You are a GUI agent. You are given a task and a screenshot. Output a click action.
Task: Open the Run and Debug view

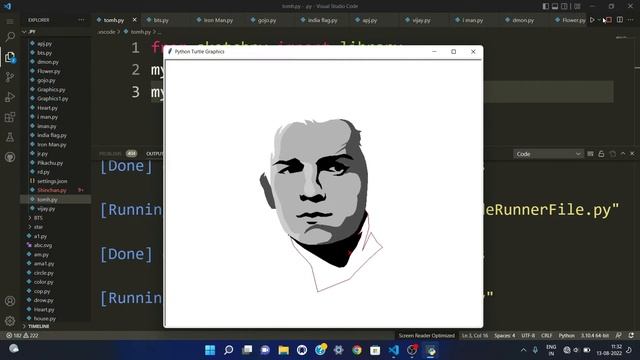(10, 97)
